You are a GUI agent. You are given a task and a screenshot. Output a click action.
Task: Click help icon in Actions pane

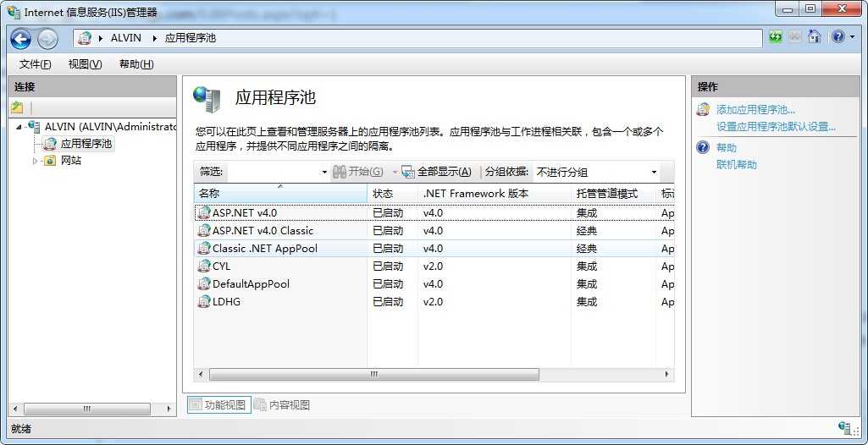[703, 147]
